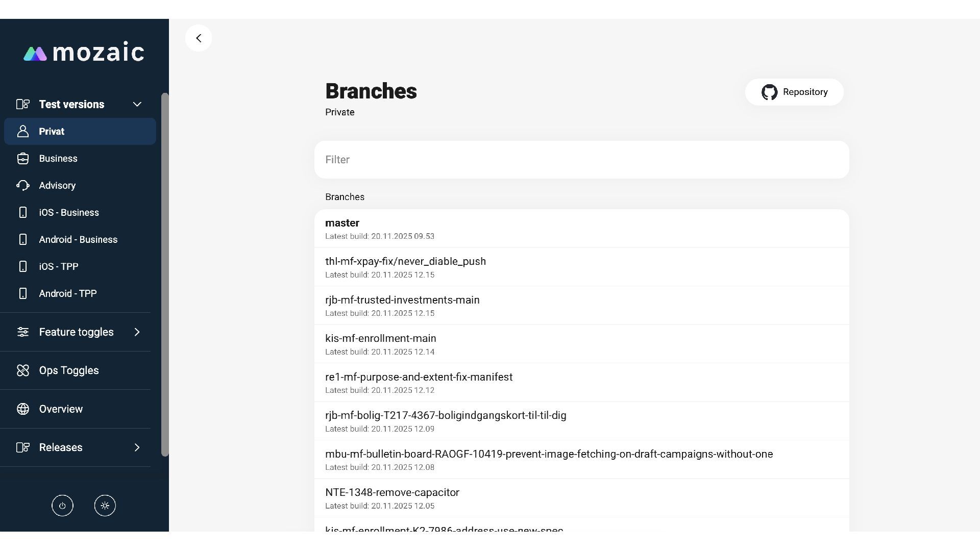Image resolution: width=980 pixels, height=551 pixels.
Task: Click the Feature toggles sliders icon
Action: coord(23,332)
